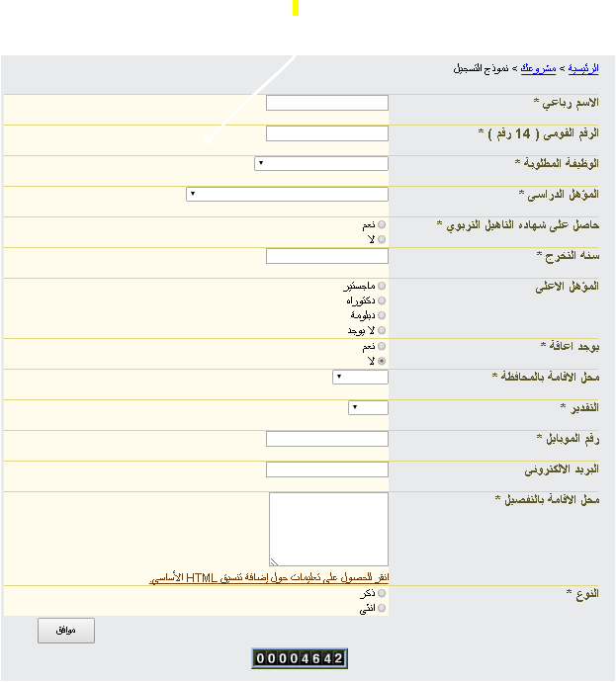Select نعم for شهادة التاهيل التربوي

pos(382,225)
